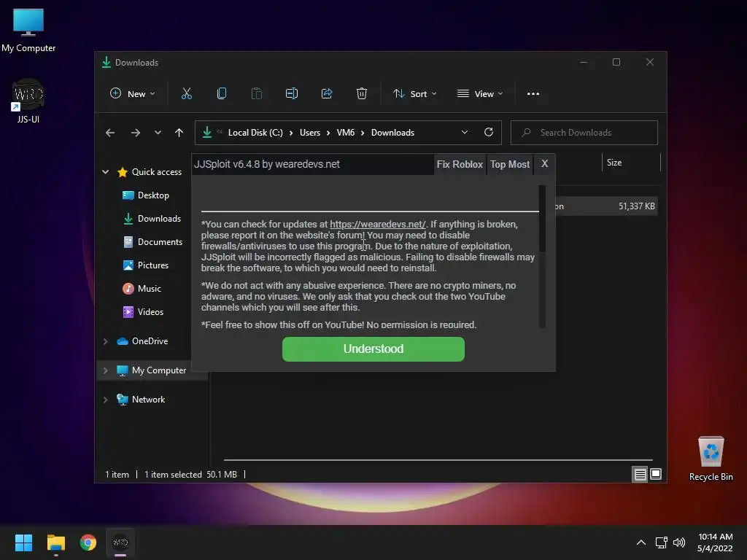747x560 pixels.
Task: Expand the address bar history dropdown
Action: 465,133
